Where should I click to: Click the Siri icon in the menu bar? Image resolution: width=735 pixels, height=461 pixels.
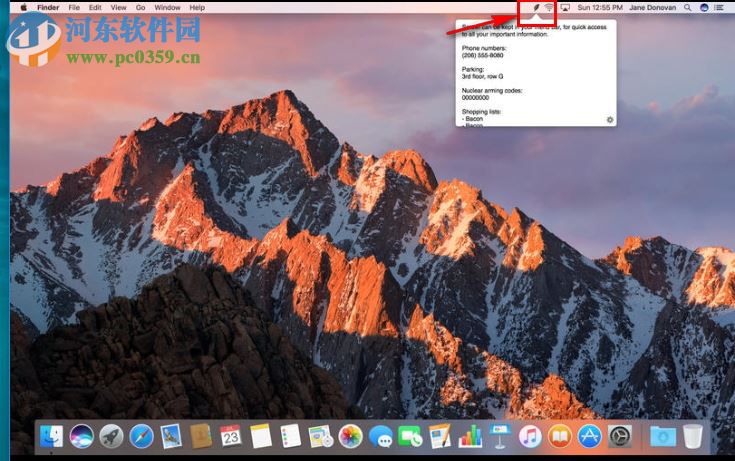(x=704, y=8)
